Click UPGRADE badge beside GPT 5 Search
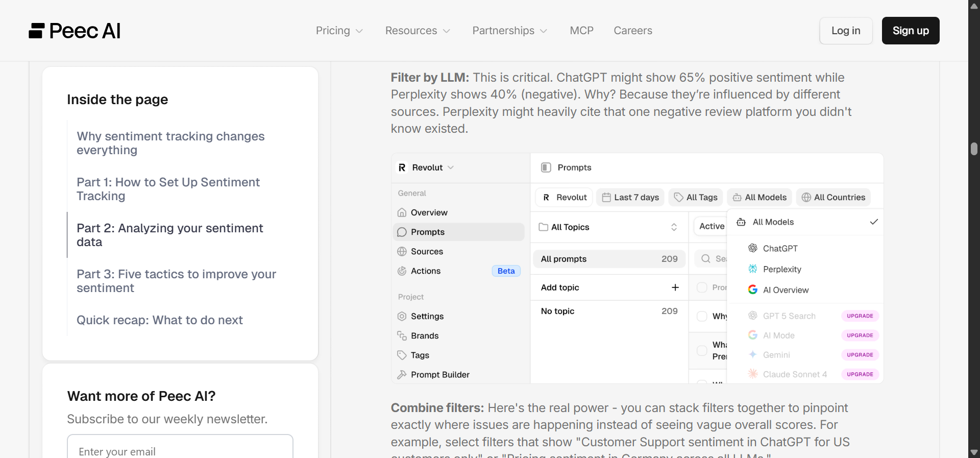 (x=860, y=316)
